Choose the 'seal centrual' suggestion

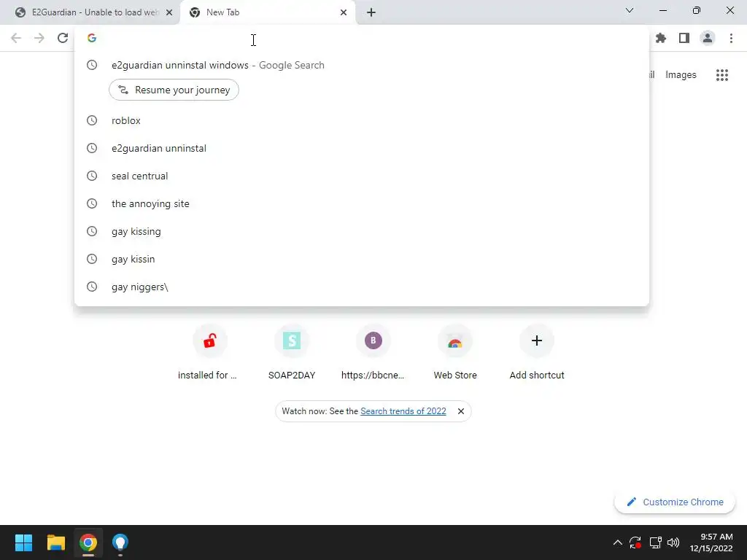(x=362, y=176)
